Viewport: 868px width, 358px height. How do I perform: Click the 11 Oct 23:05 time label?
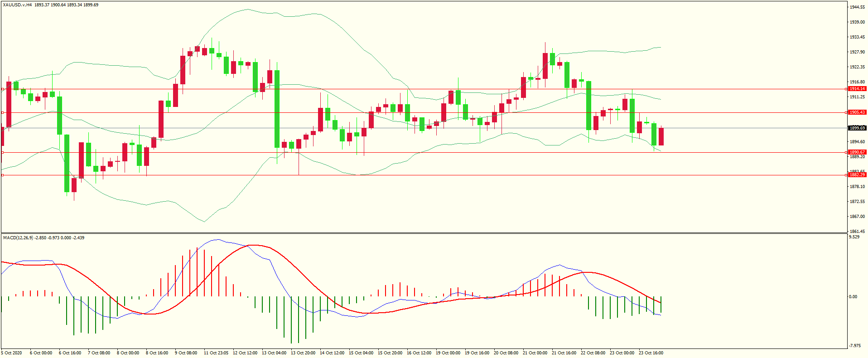(216, 353)
